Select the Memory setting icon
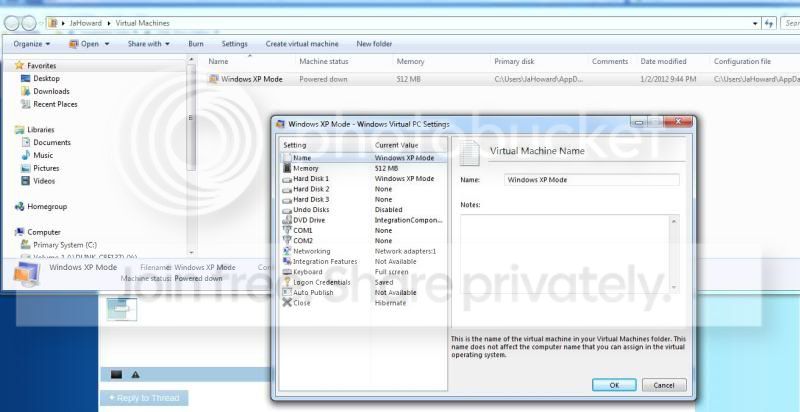Image resolution: width=800 pixels, height=412 pixels. pyautogui.click(x=287, y=168)
